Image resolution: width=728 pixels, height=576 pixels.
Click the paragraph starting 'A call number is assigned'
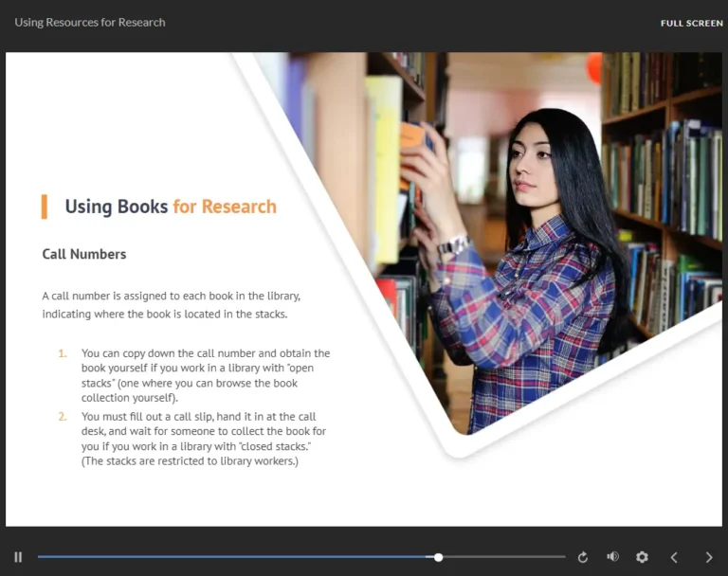(x=172, y=305)
